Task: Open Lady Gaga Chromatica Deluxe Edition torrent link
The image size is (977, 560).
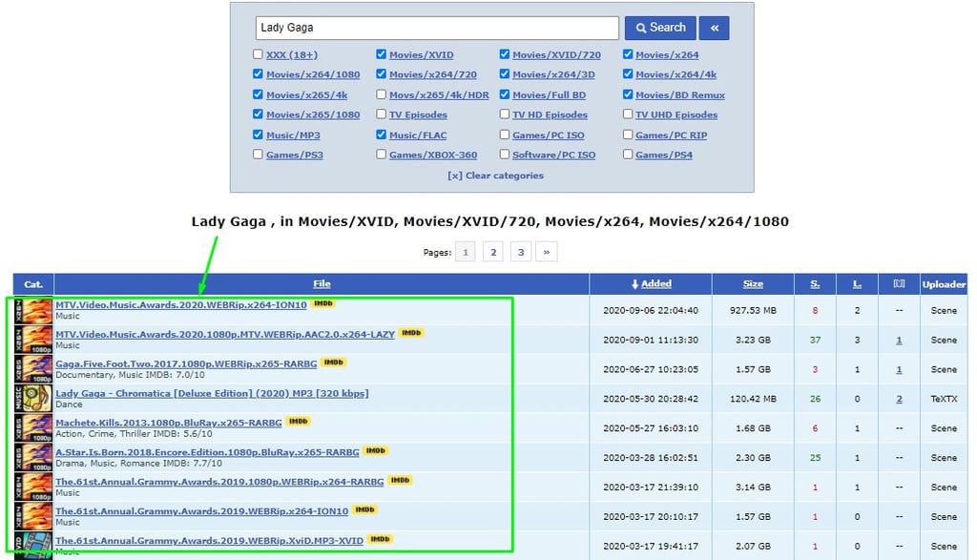Action: (x=212, y=393)
